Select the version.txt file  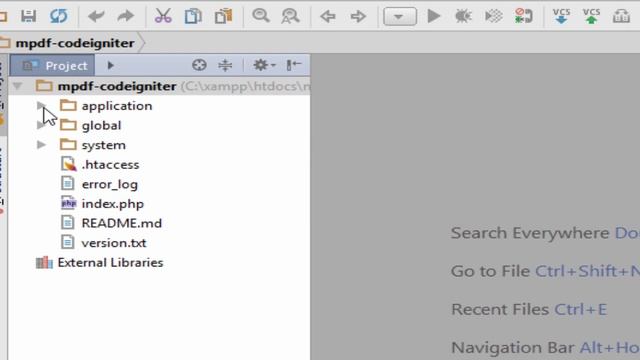(114, 243)
